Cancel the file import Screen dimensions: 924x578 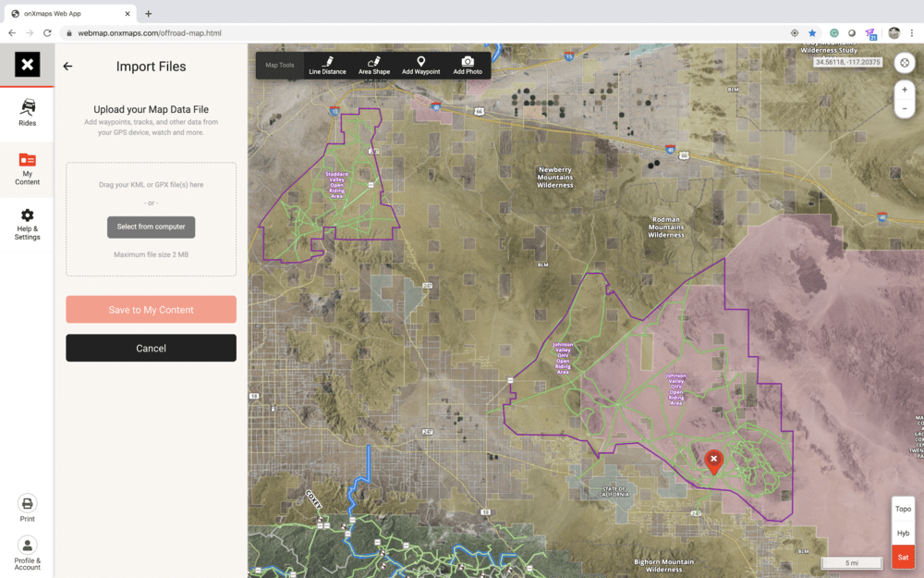[x=151, y=348]
